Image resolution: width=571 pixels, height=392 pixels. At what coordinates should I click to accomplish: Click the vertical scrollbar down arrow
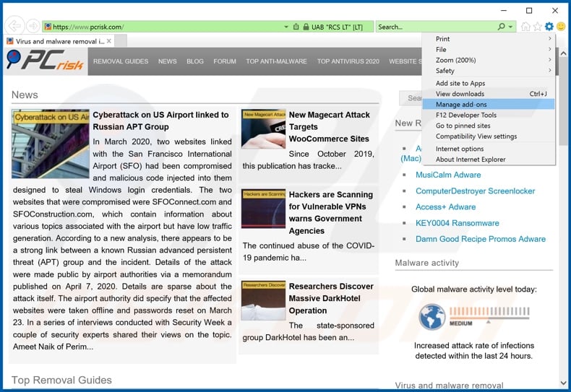point(563,383)
